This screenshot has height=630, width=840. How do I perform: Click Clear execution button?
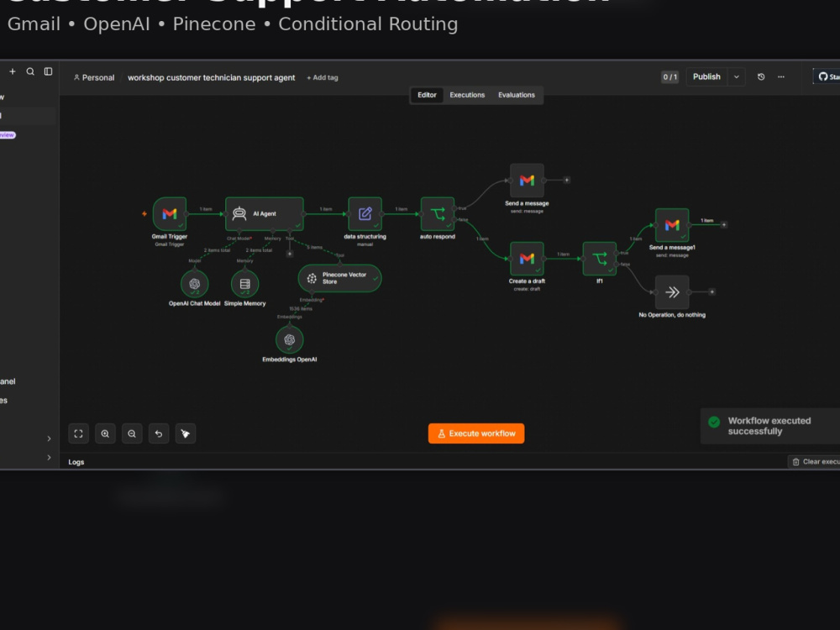tap(814, 461)
